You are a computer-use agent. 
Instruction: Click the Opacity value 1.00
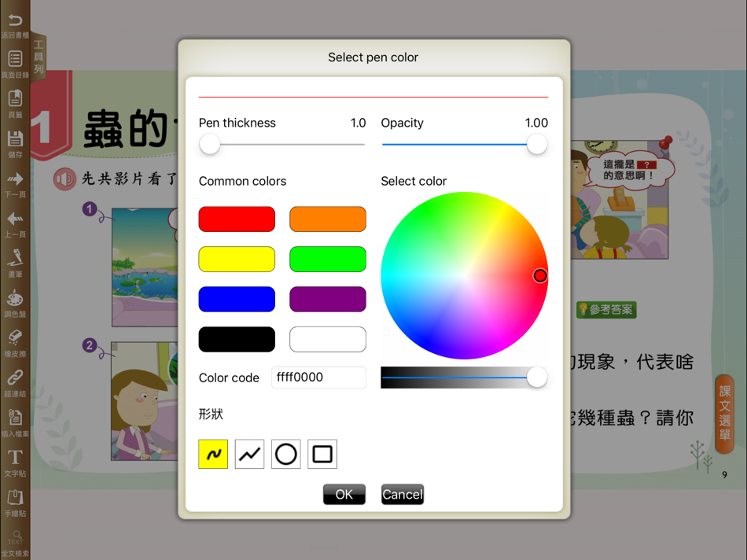(536, 123)
